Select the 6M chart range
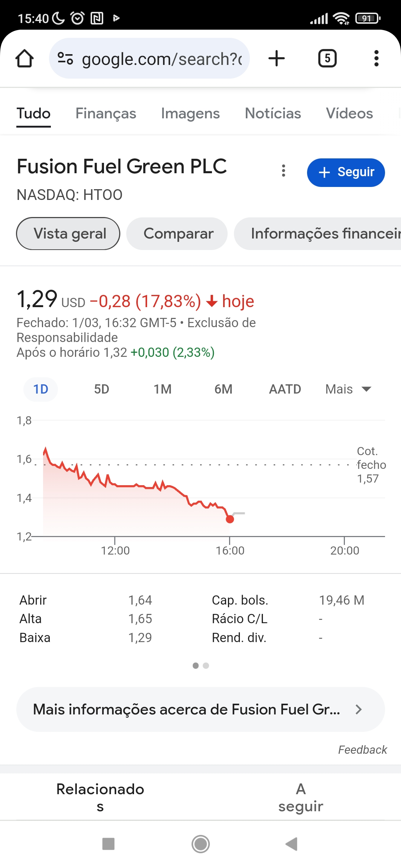 pyautogui.click(x=223, y=389)
